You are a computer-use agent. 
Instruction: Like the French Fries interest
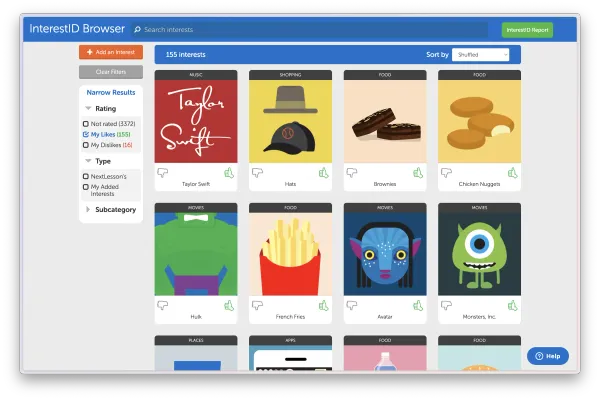click(x=323, y=305)
